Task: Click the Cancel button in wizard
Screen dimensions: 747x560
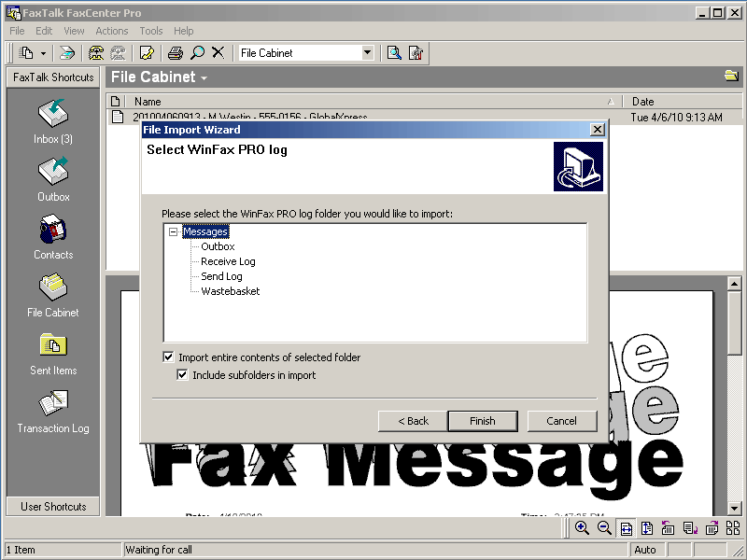Action: 562,421
